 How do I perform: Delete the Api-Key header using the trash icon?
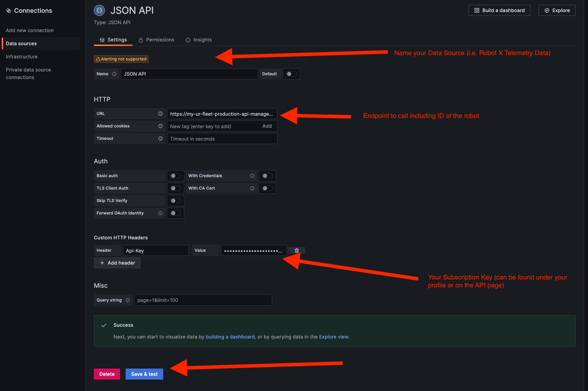(296, 250)
